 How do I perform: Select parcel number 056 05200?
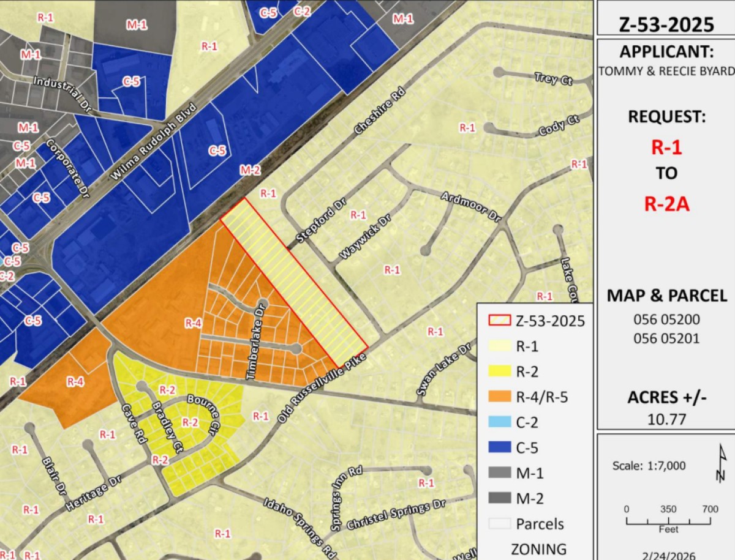click(x=666, y=319)
